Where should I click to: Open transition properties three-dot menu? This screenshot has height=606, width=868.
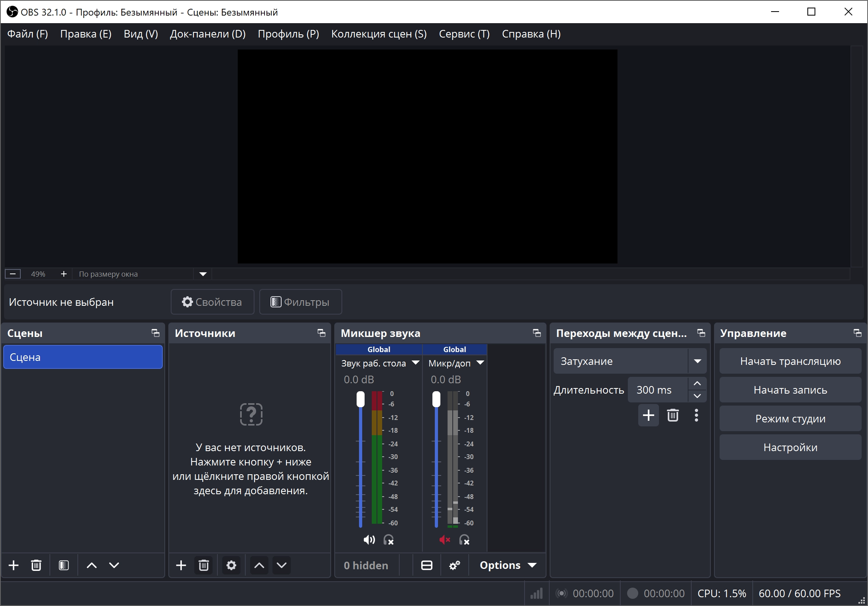point(696,415)
